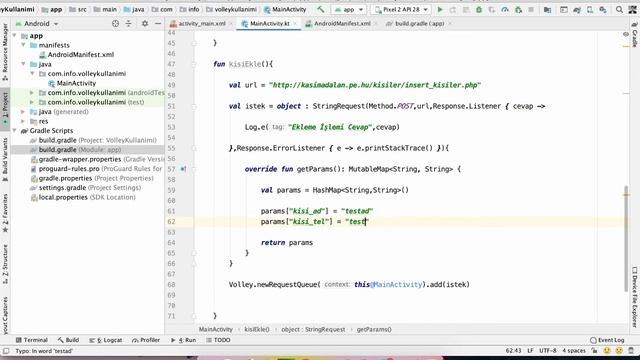Expand the java (generated) folder
Image resolution: width=640 pixels, height=360 pixels.
[24, 111]
